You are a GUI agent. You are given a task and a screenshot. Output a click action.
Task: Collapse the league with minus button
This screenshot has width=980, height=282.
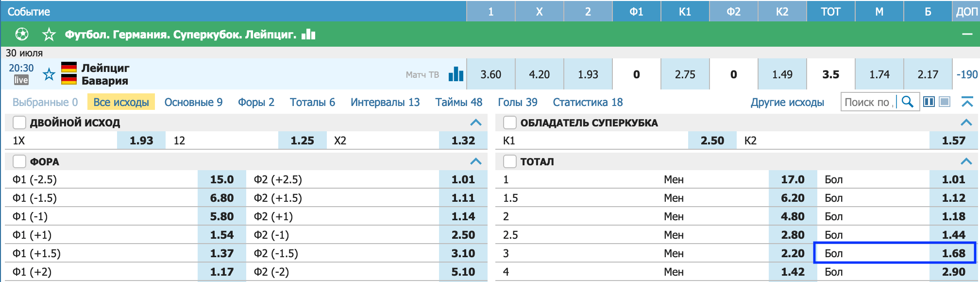[x=967, y=35]
